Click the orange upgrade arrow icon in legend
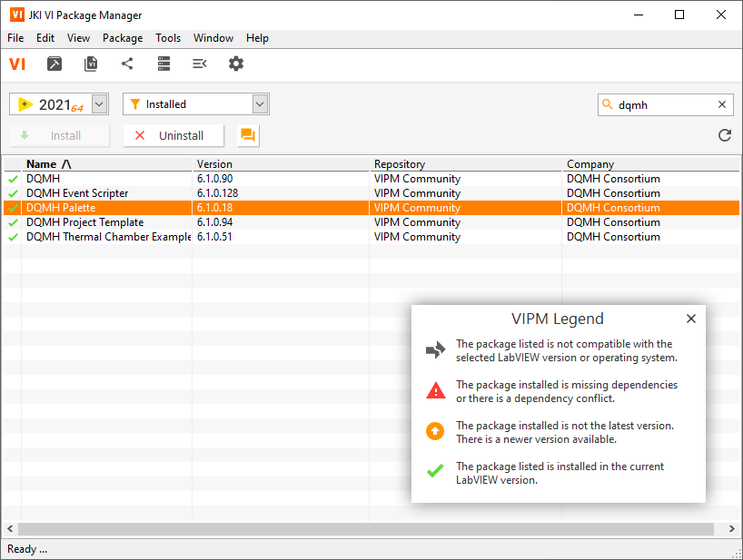Image resolution: width=743 pixels, height=560 pixels. (x=435, y=431)
